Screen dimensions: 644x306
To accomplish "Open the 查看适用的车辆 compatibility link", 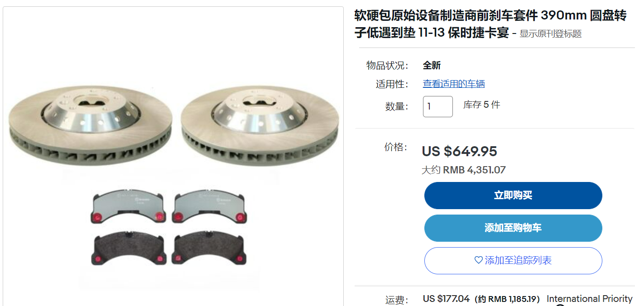I will pos(454,84).
